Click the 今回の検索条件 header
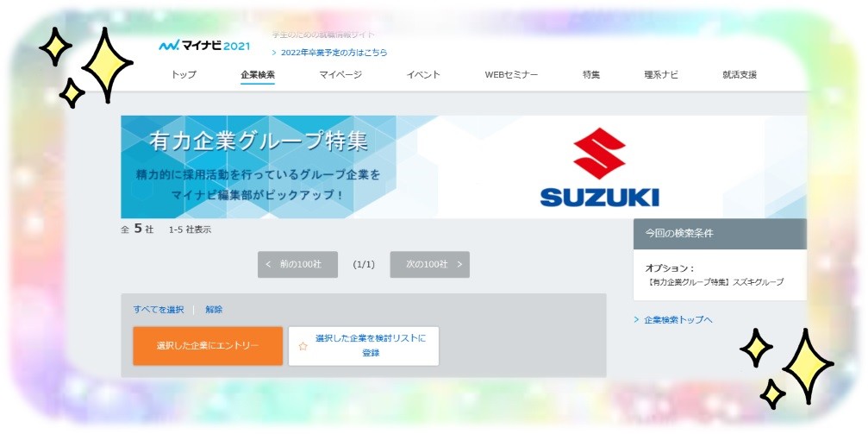 720,233
